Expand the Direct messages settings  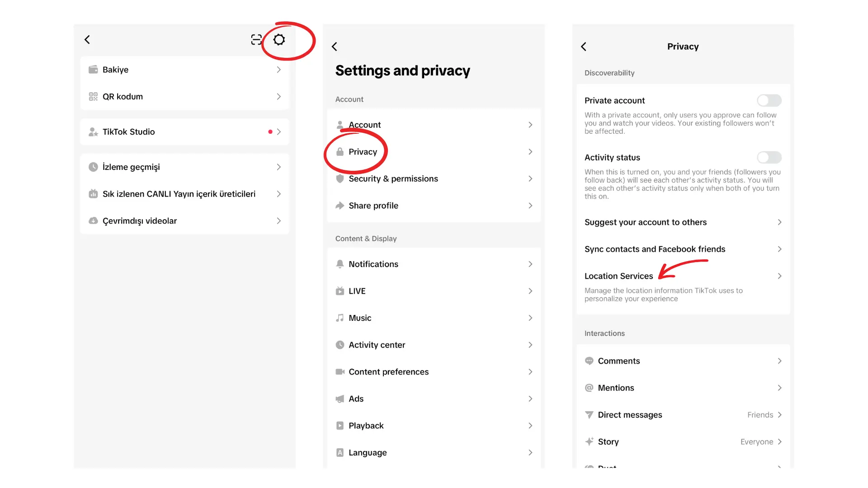pos(683,415)
